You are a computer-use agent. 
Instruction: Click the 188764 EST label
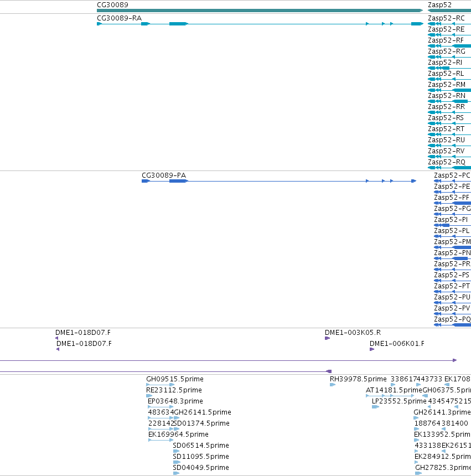(427, 423)
